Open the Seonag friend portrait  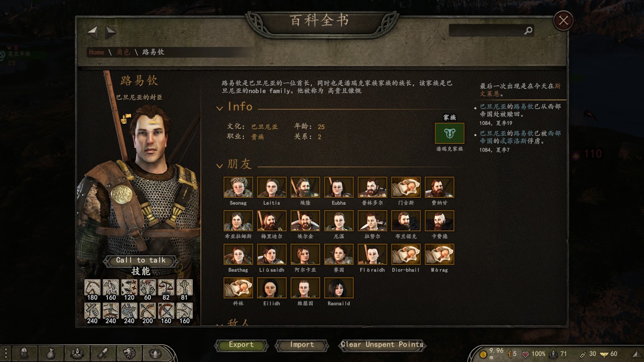pos(238,187)
